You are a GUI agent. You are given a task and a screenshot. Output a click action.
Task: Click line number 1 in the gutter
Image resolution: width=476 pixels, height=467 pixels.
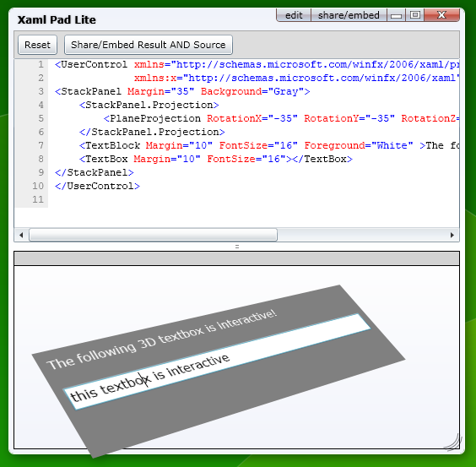click(41, 65)
